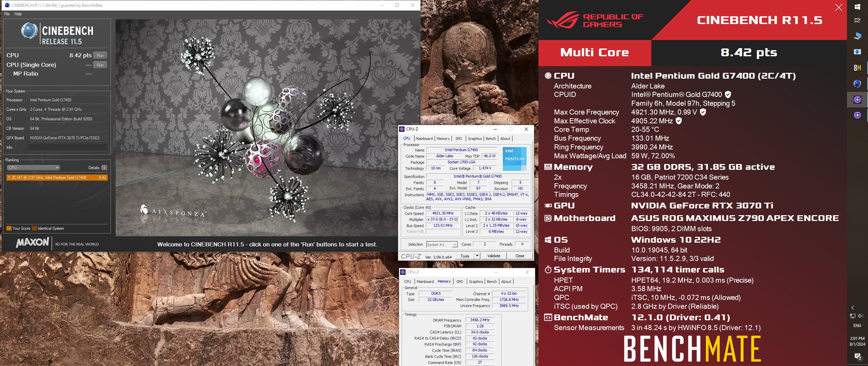Click the BENCHMATE logo at bottom
This screenshot has width=868, height=366.
click(x=692, y=349)
